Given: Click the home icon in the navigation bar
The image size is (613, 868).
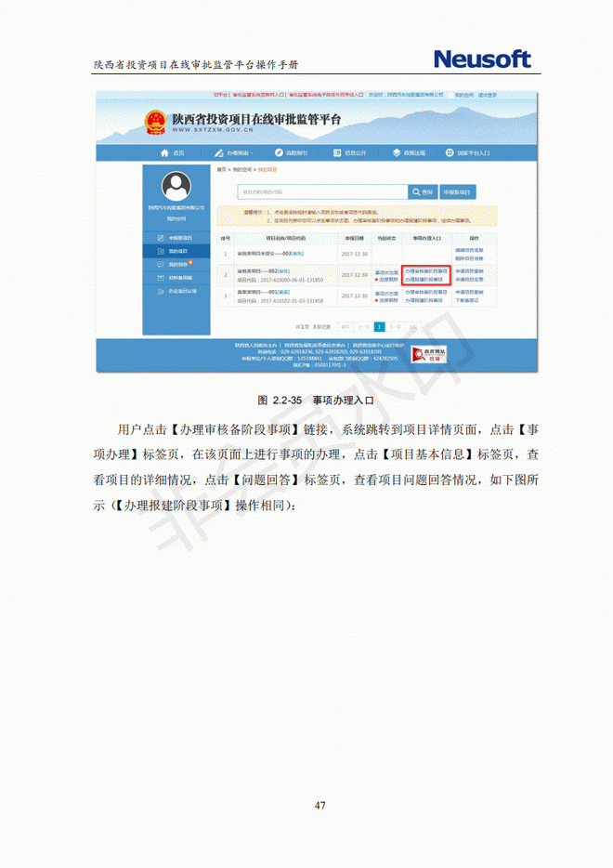Looking at the screenshot, I should pos(164,152).
